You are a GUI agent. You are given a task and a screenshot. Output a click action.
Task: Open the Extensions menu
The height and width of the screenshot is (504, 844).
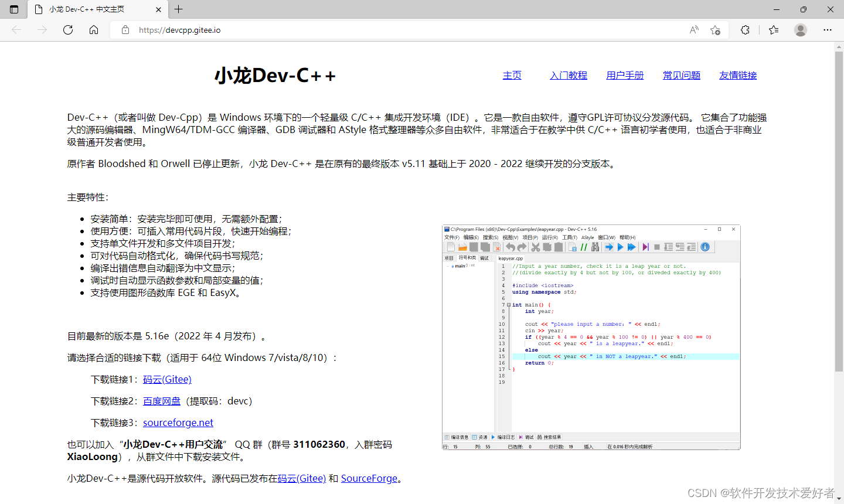pyautogui.click(x=745, y=30)
